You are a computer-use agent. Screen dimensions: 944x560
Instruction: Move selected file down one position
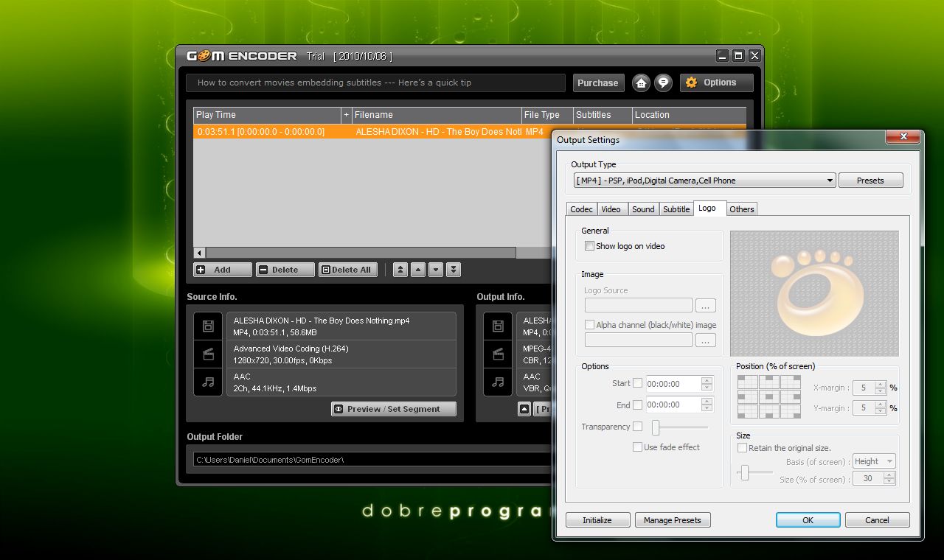(436, 270)
